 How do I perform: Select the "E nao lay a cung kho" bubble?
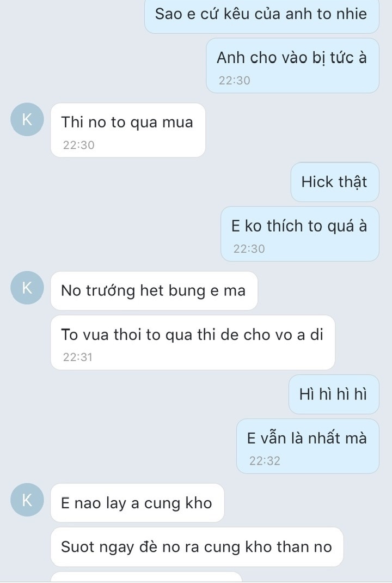[x=137, y=502]
